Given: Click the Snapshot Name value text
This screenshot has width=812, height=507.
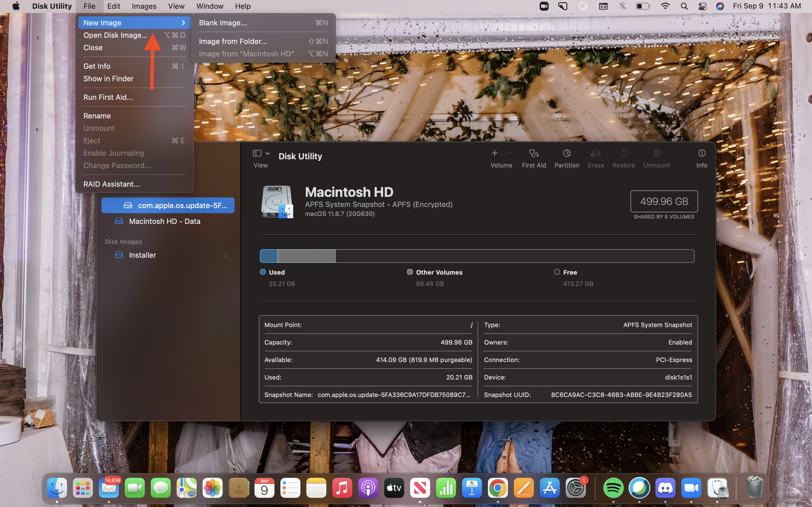Looking at the screenshot, I should point(394,395).
